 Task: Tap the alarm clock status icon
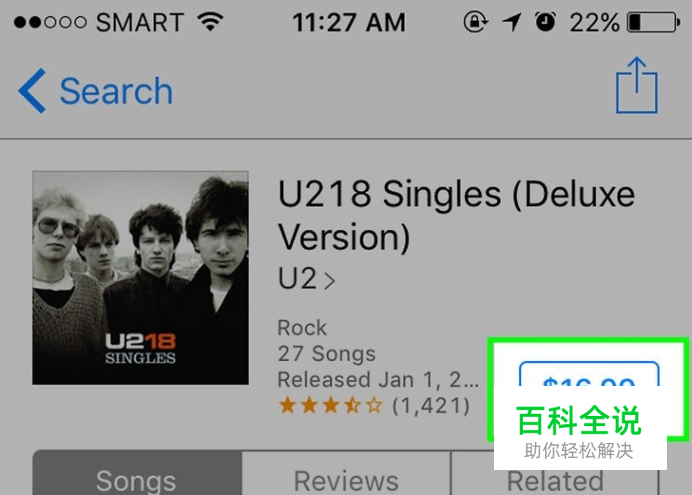point(545,22)
